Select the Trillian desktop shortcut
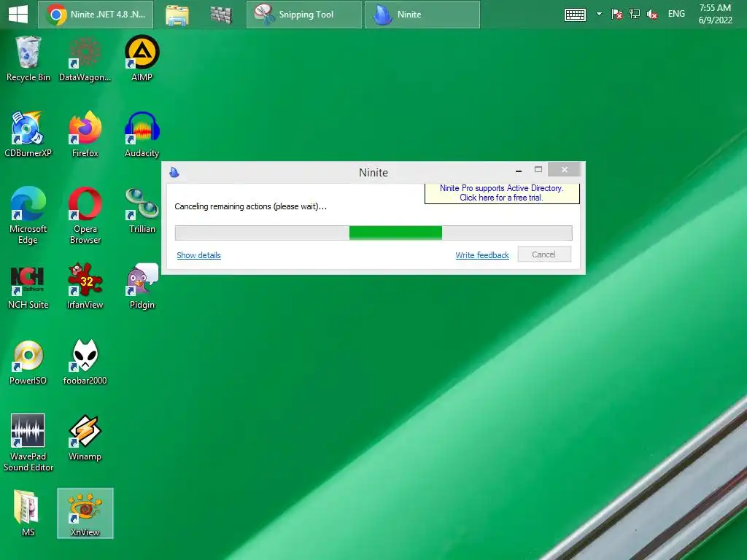The height and width of the screenshot is (560, 747). [142, 211]
